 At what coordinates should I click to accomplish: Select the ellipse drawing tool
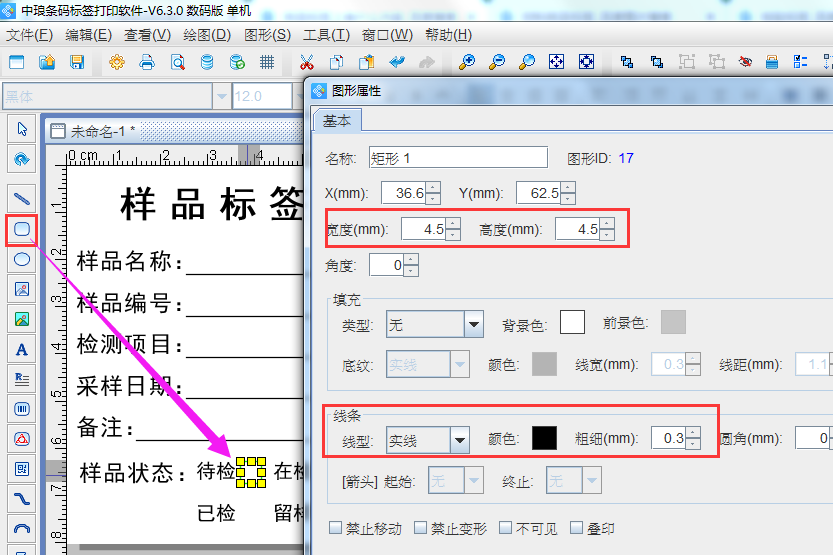click(22, 259)
